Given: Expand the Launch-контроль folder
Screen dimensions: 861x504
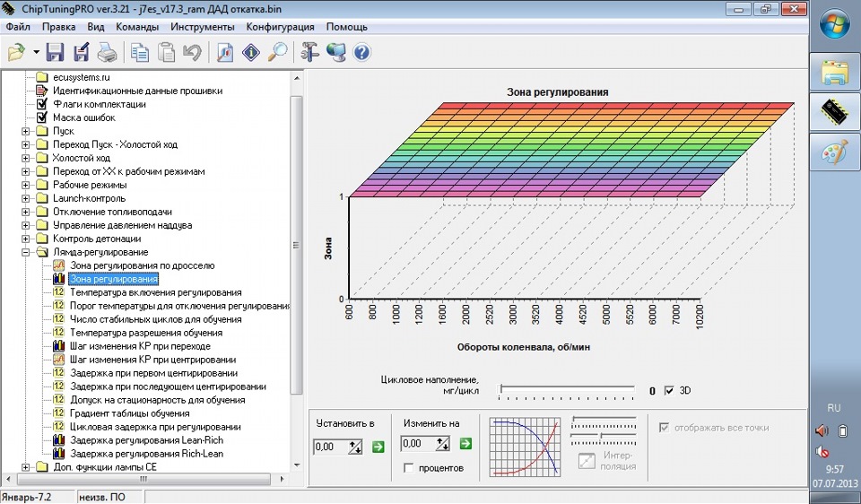Looking at the screenshot, I should coord(25,198).
